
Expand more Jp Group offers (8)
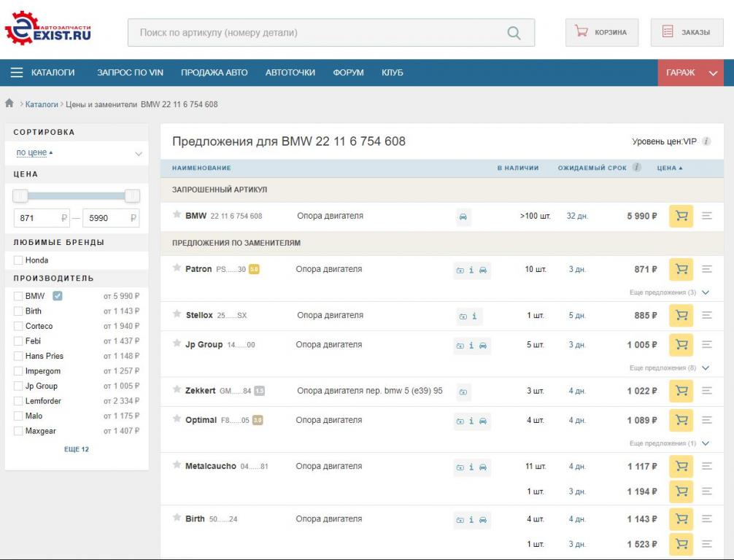(x=669, y=367)
